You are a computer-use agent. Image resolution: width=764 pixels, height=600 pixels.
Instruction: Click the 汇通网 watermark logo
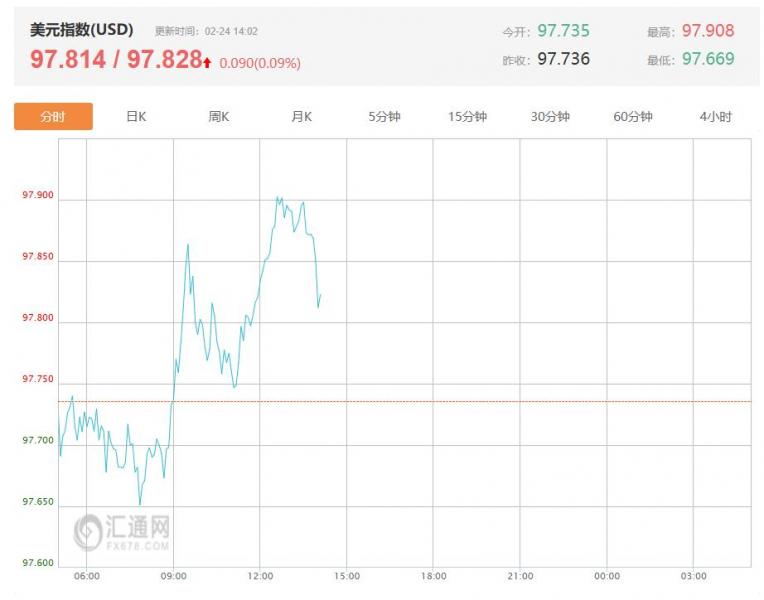tap(122, 532)
